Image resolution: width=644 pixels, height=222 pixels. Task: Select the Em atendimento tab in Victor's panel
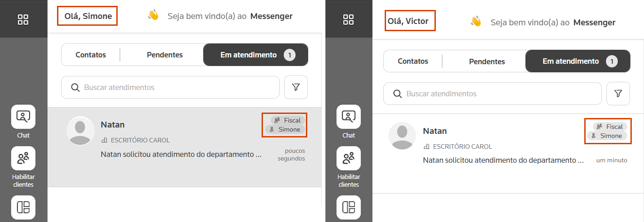tap(578, 61)
